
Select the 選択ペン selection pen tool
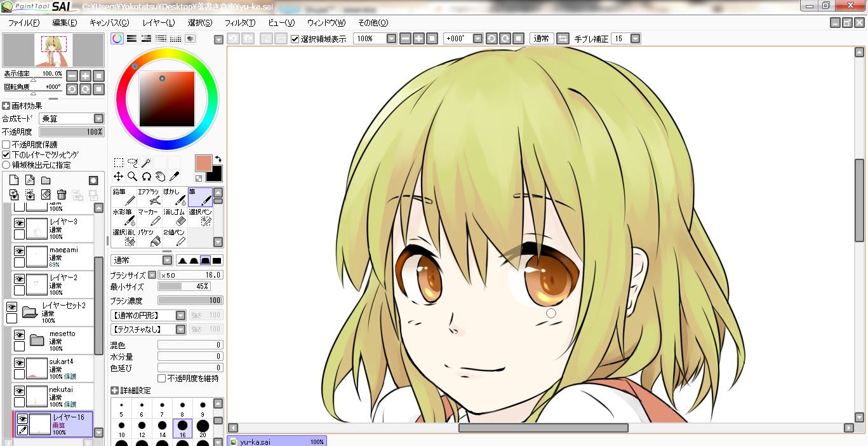[x=200, y=217]
